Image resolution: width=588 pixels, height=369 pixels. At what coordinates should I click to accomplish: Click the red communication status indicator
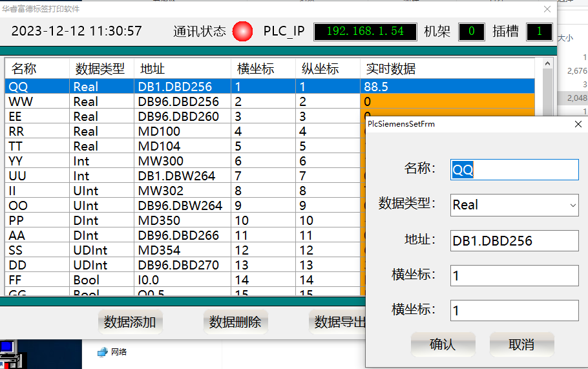coord(243,31)
